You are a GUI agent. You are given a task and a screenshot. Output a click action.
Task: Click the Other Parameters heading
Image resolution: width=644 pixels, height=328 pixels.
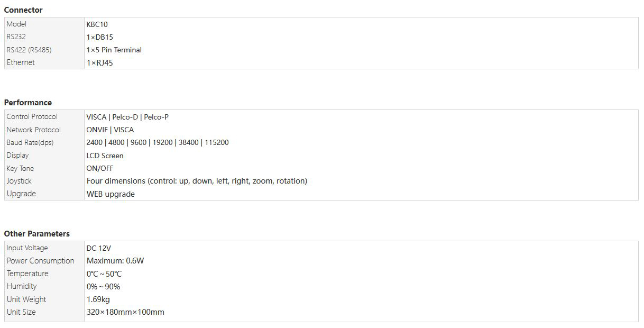click(x=37, y=234)
